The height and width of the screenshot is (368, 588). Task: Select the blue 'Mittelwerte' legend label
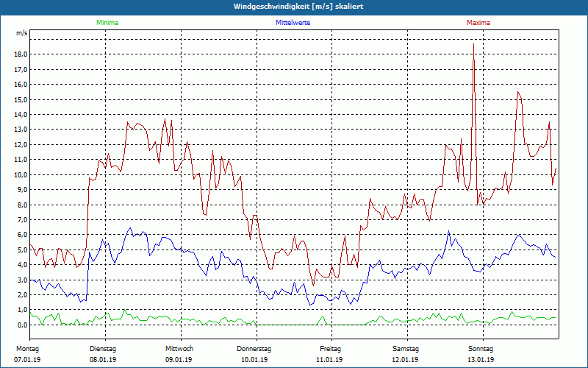(x=293, y=23)
